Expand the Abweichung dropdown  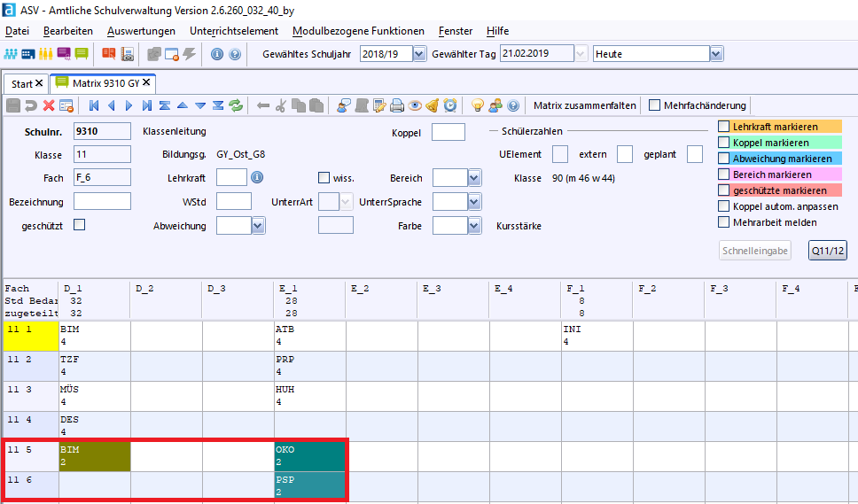[x=258, y=225]
